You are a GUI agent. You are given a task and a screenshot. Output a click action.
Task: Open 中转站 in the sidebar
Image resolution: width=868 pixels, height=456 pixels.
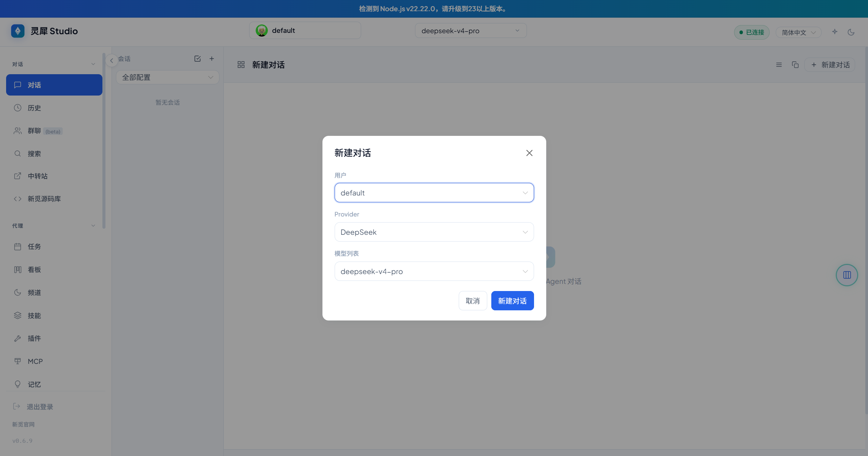click(x=54, y=176)
